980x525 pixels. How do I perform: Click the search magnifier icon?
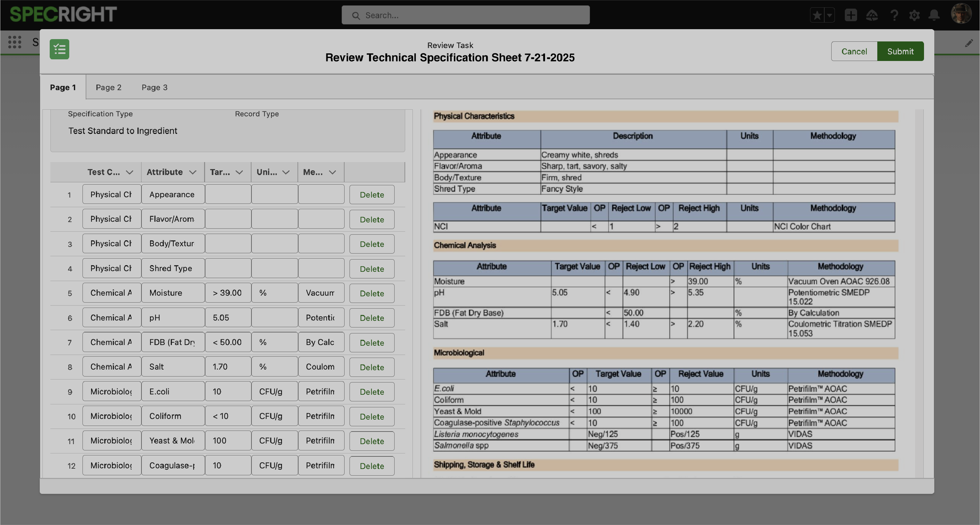(356, 16)
